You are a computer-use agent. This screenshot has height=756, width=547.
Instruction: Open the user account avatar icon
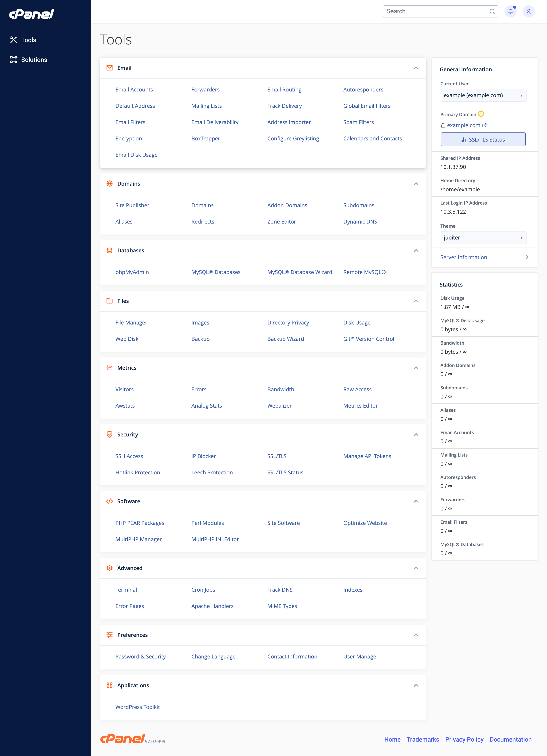528,11
